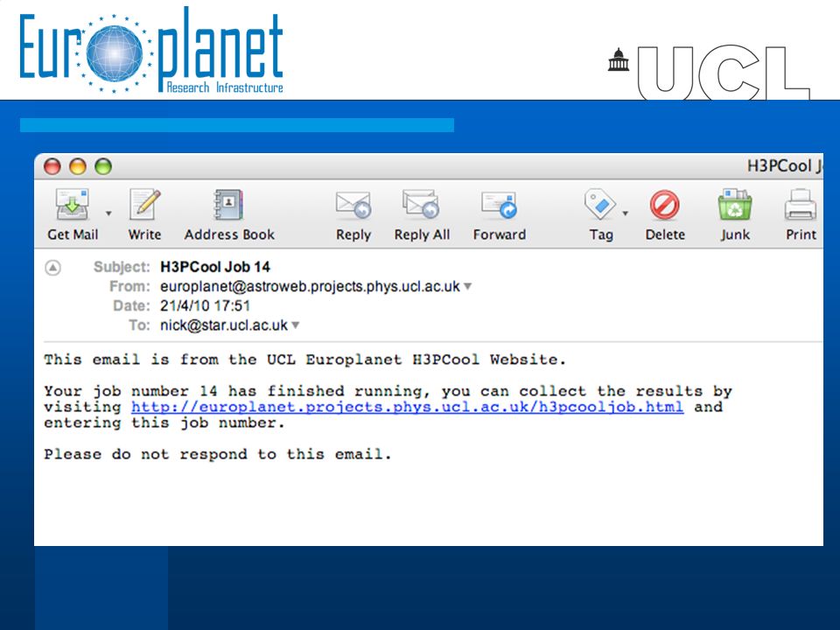The image size is (840, 630).
Task: Close the mail window with the red button
Action: point(52,166)
